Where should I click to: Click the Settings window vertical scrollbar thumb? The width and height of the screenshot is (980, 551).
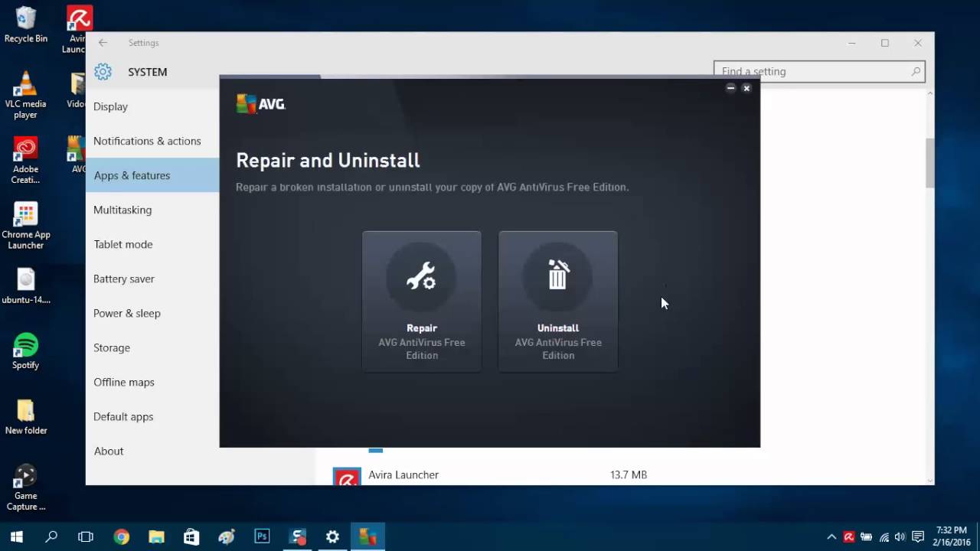(930, 162)
